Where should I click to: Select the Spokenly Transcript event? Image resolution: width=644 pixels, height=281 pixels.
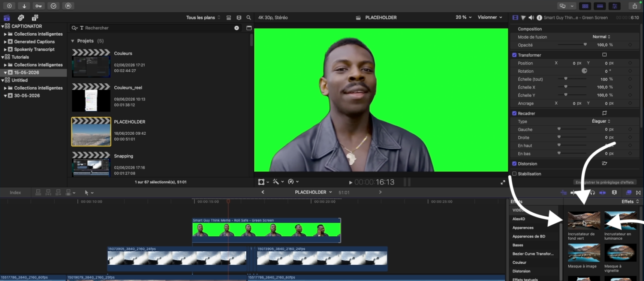point(34,49)
